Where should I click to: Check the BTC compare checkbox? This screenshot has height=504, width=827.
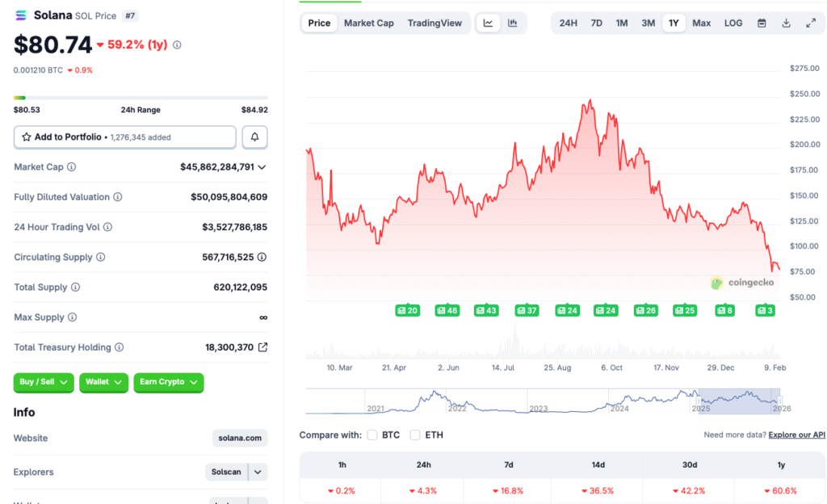(372, 434)
